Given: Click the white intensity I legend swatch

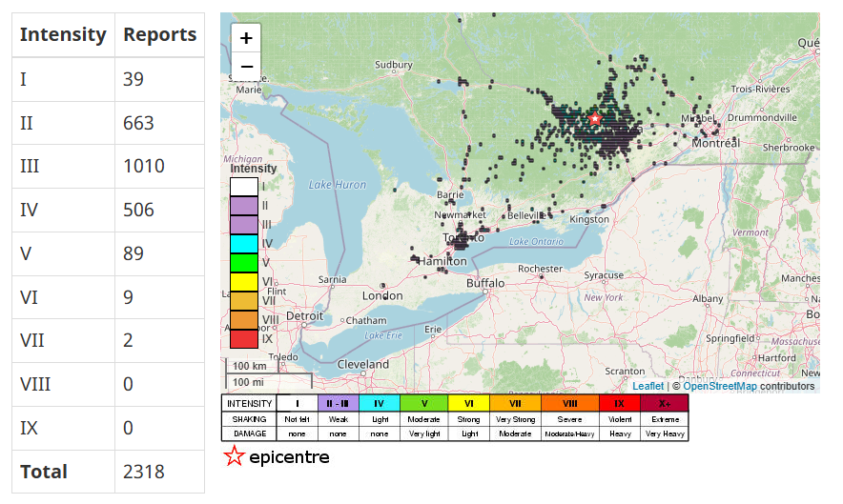Looking at the screenshot, I should coord(244,187).
